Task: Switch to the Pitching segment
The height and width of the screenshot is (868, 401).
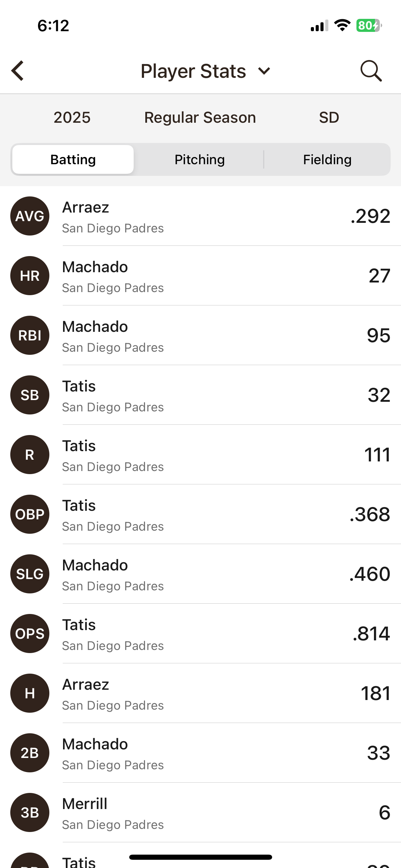Action: pos(199,160)
